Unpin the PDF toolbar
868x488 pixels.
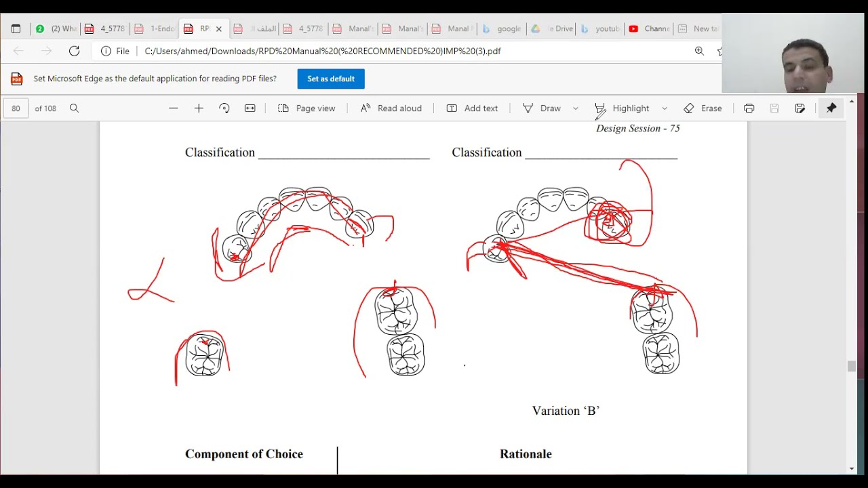point(831,108)
